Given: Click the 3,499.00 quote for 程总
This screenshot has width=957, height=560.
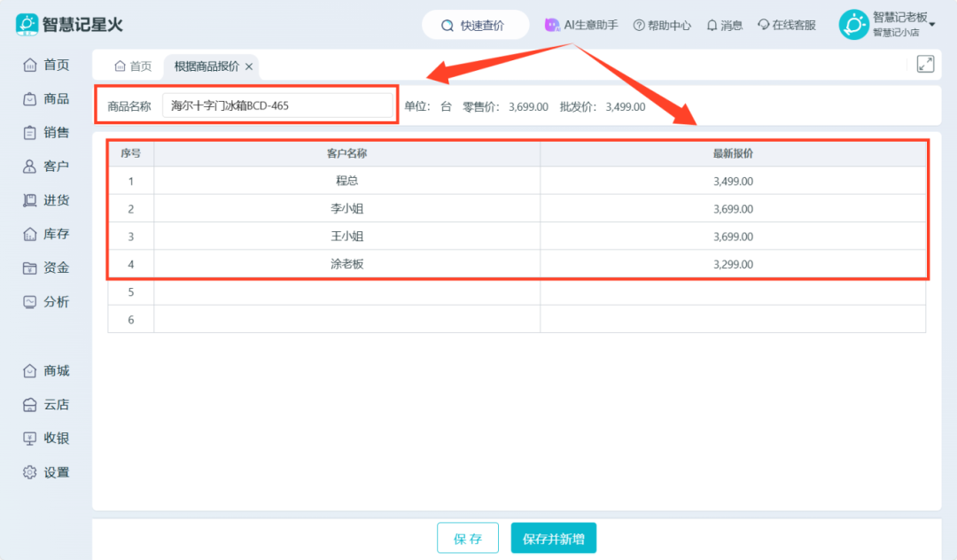Looking at the screenshot, I should tap(733, 181).
